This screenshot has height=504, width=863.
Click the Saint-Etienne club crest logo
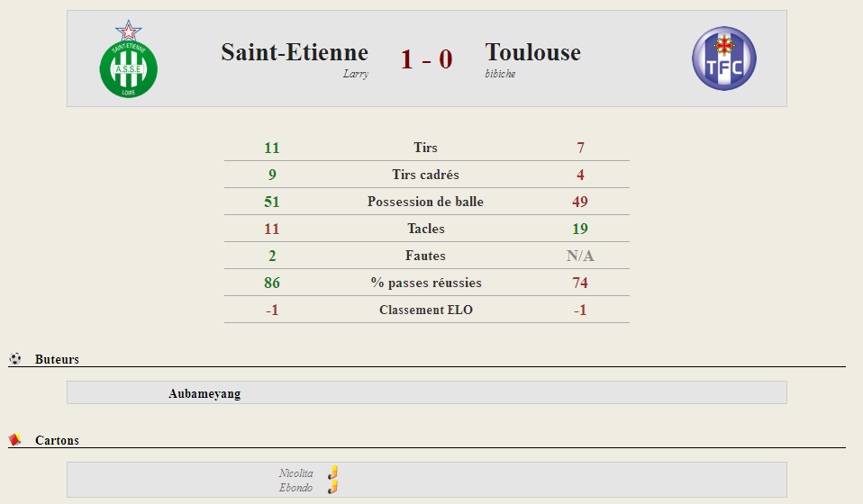[128, 58]
